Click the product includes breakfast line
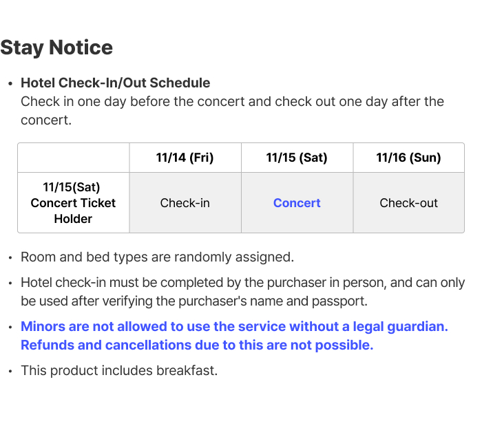This screenshot has width=482, height=448. click(119, 370)
